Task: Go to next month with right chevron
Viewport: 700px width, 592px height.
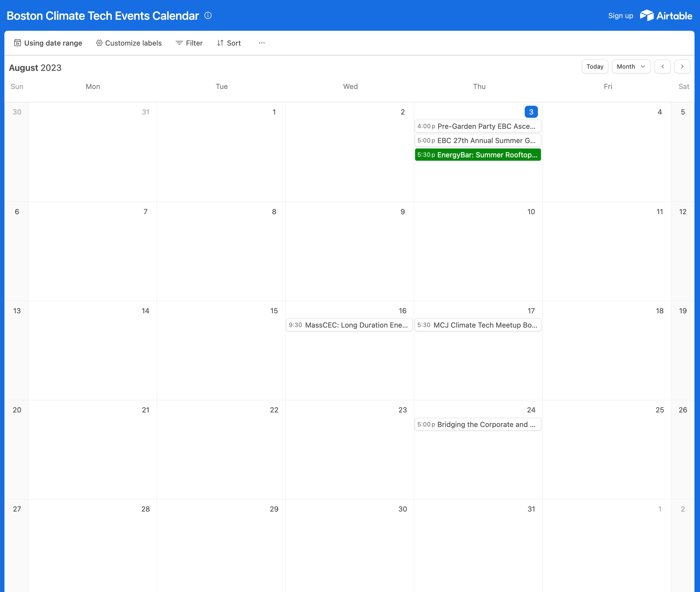Action: (x=682, y=66)
